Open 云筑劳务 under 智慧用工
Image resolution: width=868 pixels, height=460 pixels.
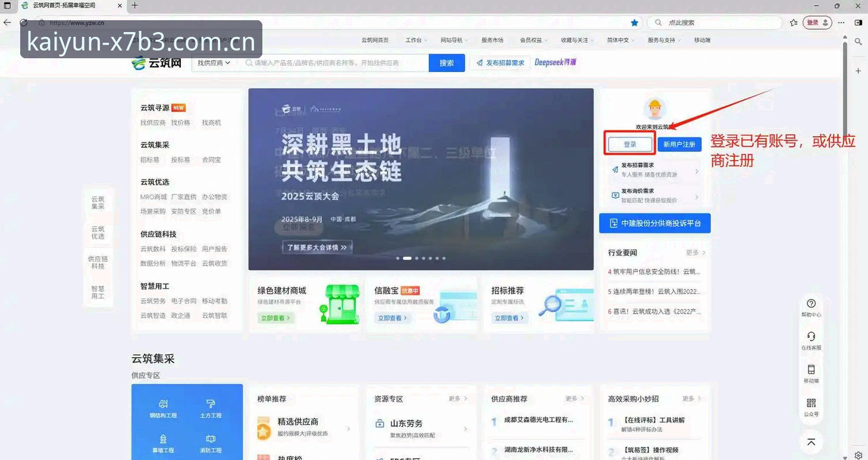point(153,301)
